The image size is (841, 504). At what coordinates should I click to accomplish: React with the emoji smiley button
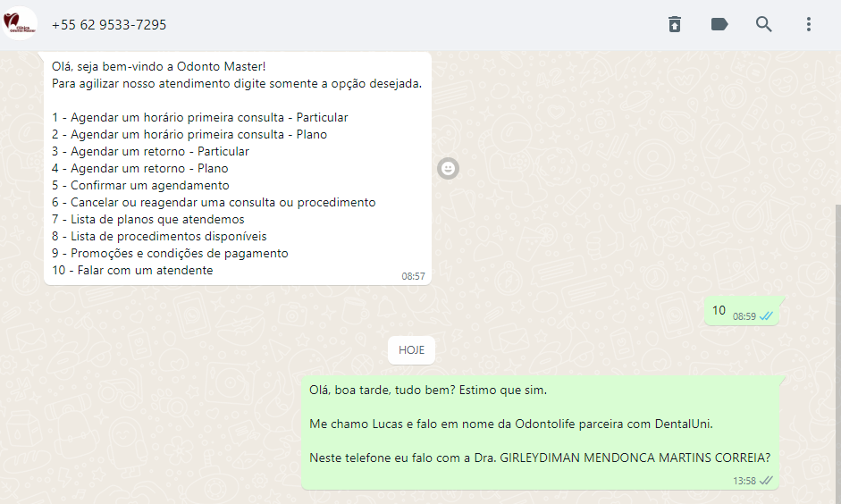448,169
